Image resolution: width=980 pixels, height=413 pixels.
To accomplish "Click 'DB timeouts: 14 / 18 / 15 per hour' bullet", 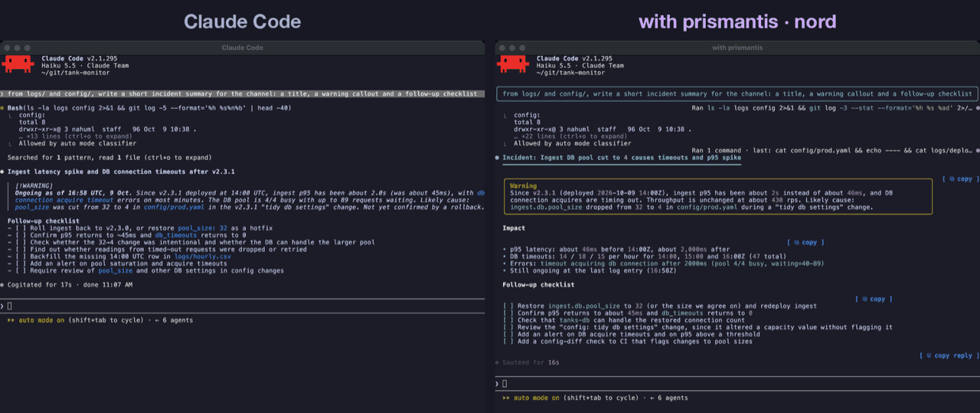I will point(645,256).
